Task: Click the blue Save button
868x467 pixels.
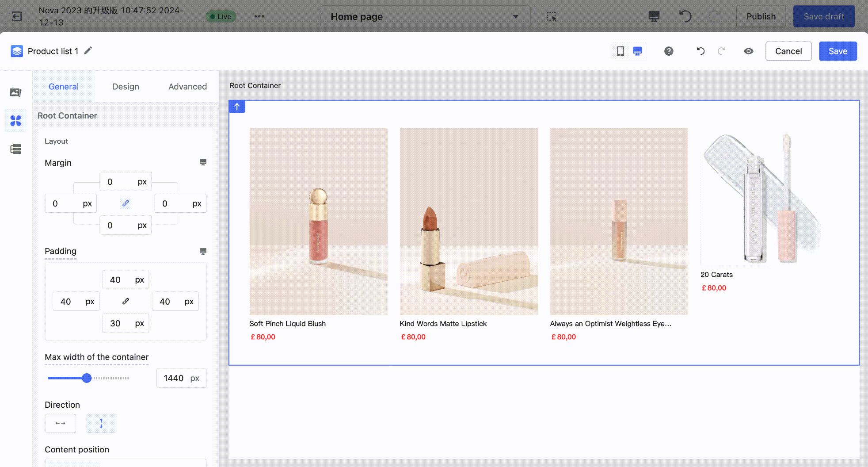Action: point(838,51)
